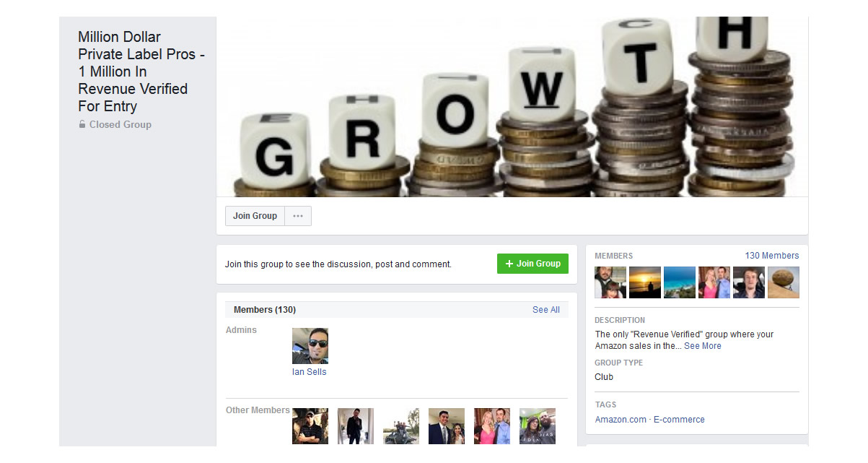Click the Million Dollar Private Label Pros title
The width and height of the screenshot is (868, 463).
(x=142, y=72)
